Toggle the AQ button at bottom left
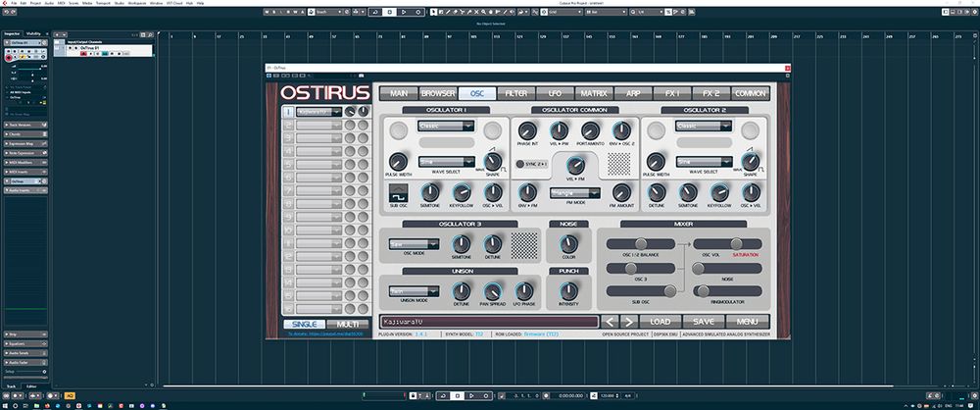This screenshot has width=980, height=410. (x=70, y=395)
